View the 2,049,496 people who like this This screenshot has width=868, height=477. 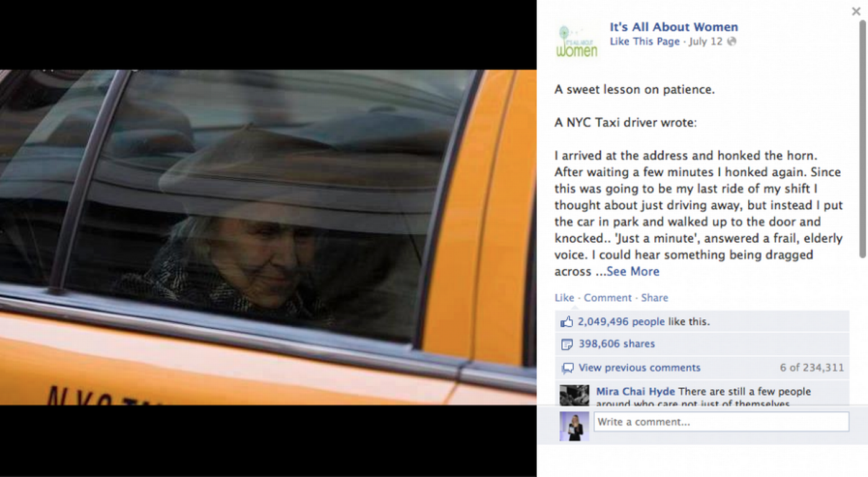tap(622, 322)
